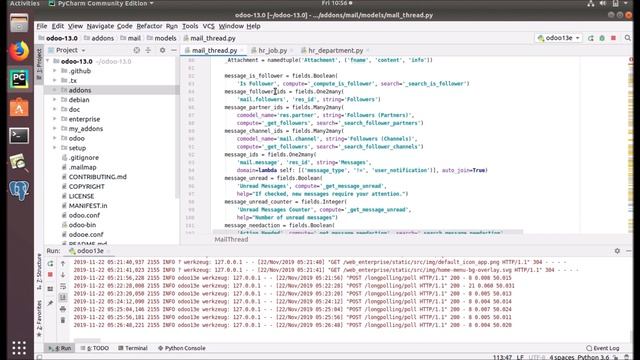Click Activities in the top bar
640x360 pixels.
point(24,3)
